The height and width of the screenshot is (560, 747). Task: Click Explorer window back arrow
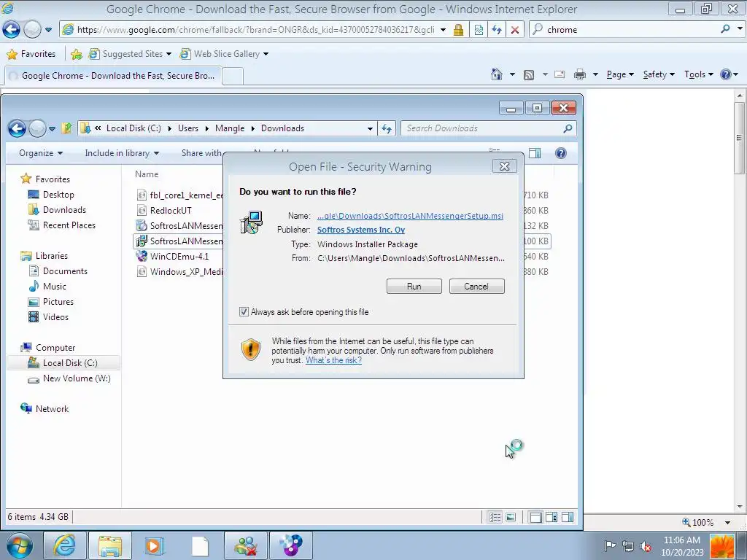(x=17, y=128)
